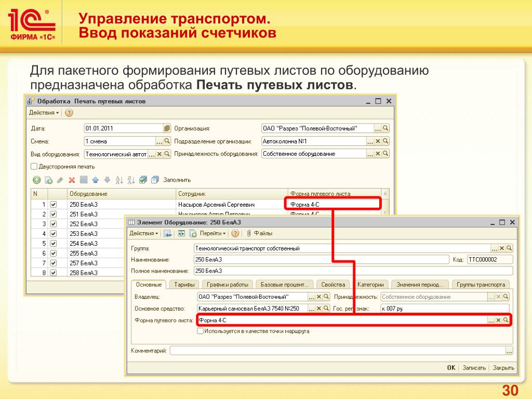532x399 pixels.
Task: Focus the Гос. рег. знак field
Action: point(445,309)
